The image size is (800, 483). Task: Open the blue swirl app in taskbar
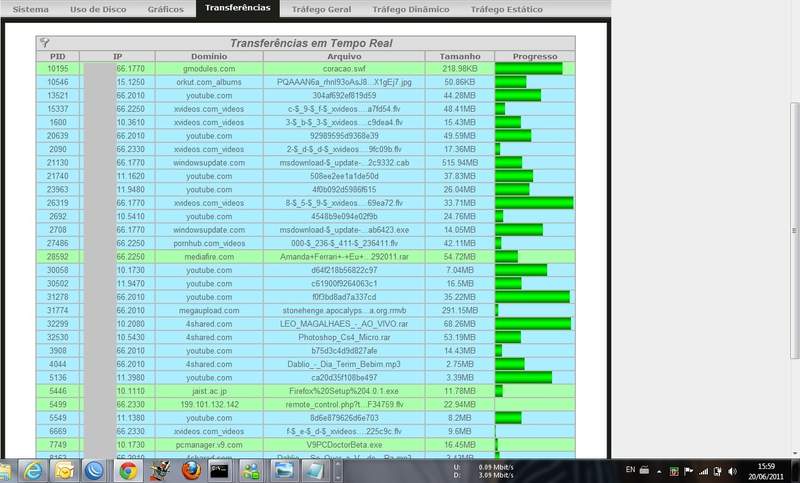[95, 471]
